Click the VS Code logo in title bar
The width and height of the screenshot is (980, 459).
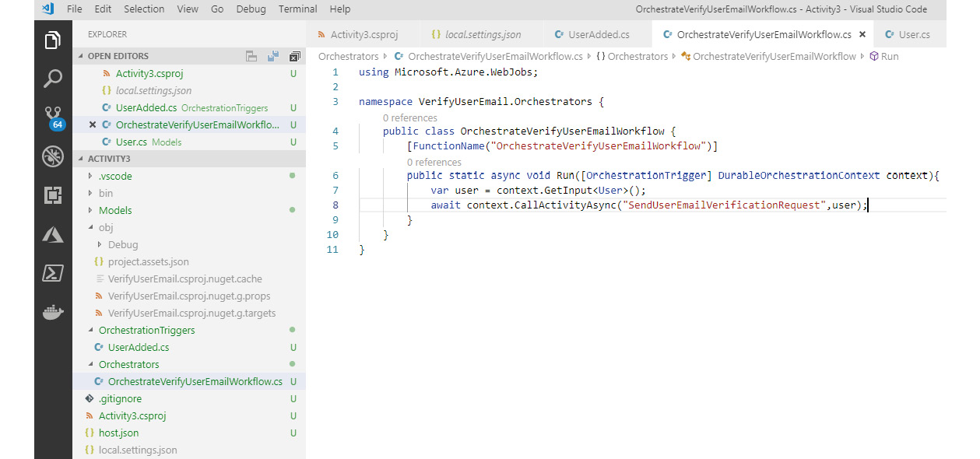coord(48,9)
